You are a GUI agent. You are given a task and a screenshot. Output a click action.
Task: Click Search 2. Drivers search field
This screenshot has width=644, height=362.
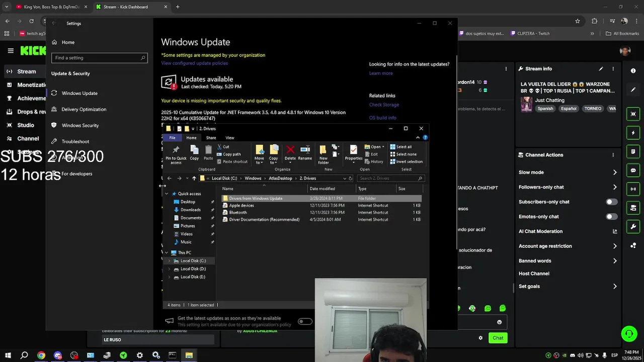coord(391,178)
